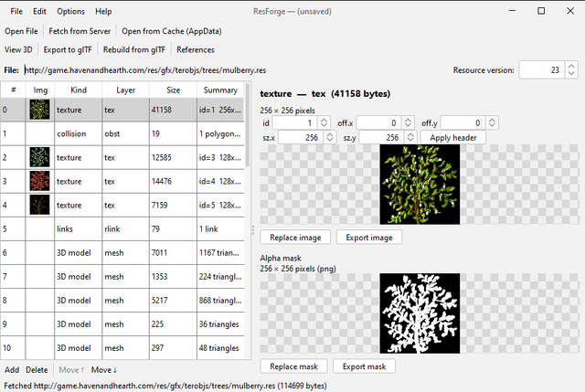Select row 4 bare tree thumbnail

click(39, 205)
